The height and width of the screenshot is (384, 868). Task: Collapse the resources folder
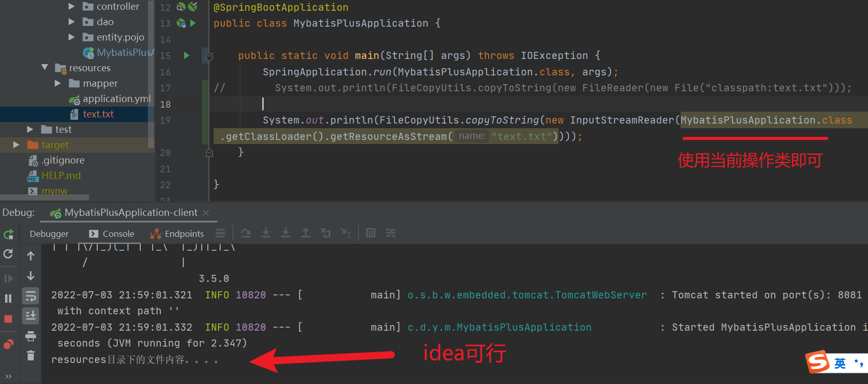(x=45, y=68)
